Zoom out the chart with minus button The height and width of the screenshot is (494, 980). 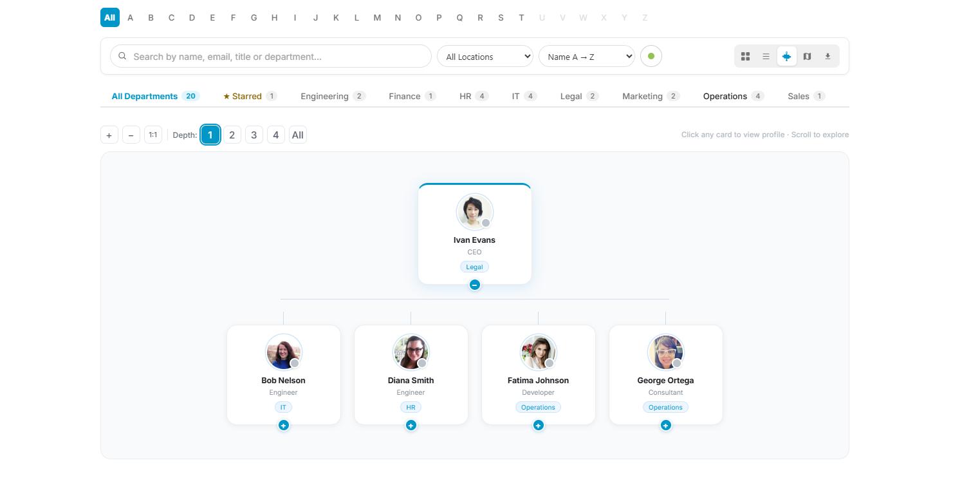pos(131,135)
